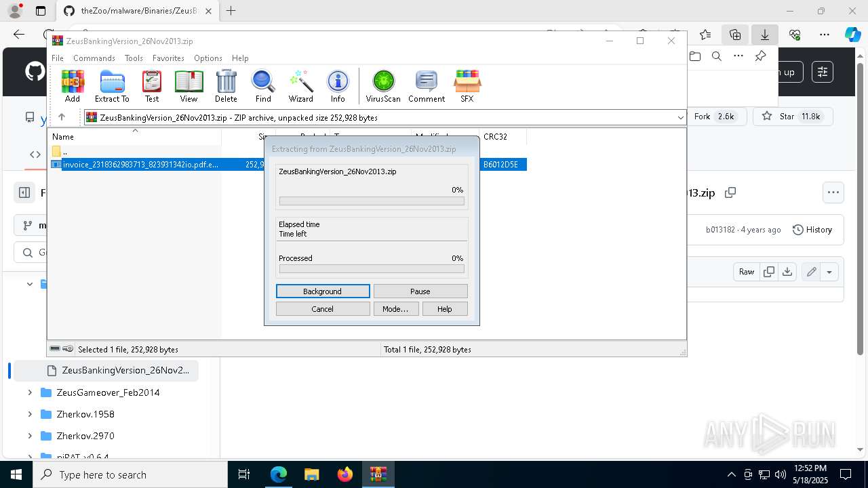
Task: Open the WinRAR address bar dropdown
Action: (x=680, y=117)
